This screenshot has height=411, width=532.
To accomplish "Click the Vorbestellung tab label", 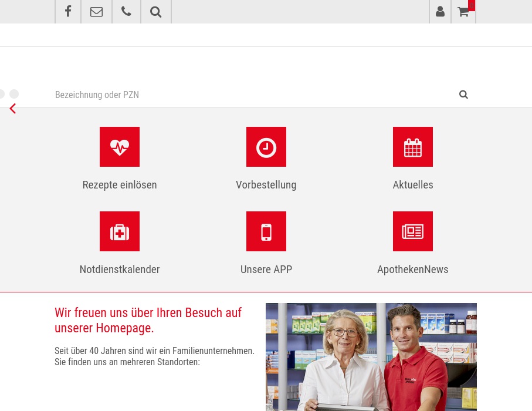I will pos(266,184).
